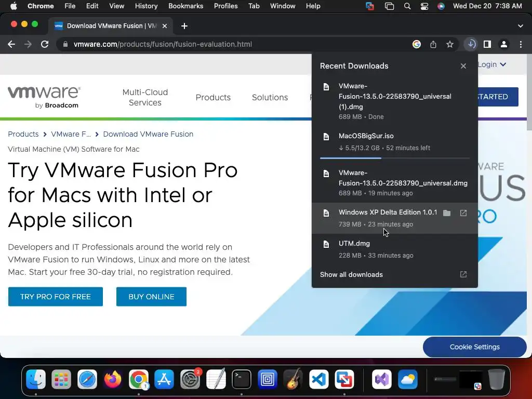532x399 pixels.
Task: Click the VMware F... breadcrumb link
Action: click(x=71, y=134)
